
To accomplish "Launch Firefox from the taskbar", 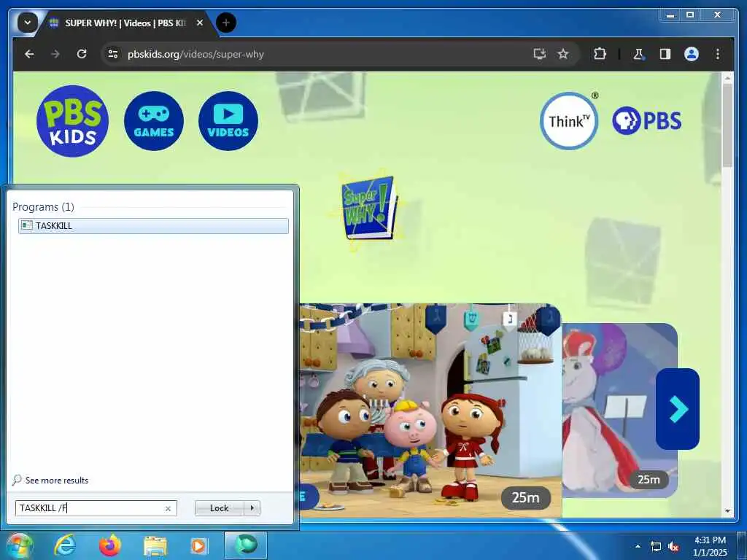I will click(110, 545).
